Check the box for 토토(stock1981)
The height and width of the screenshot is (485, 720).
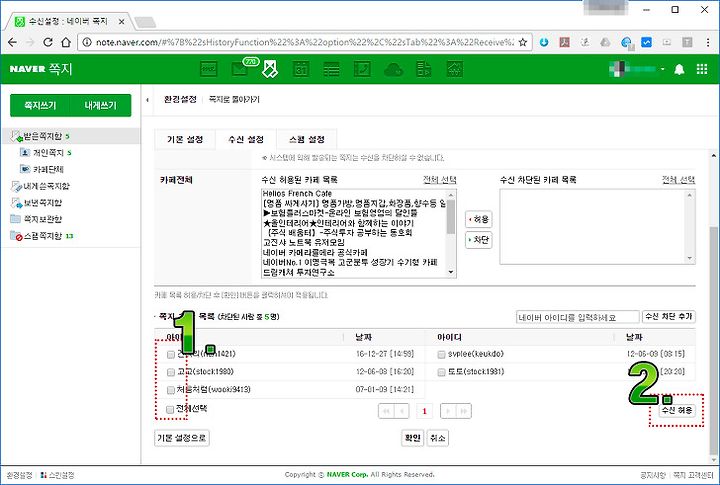click(x=441, y=372)
